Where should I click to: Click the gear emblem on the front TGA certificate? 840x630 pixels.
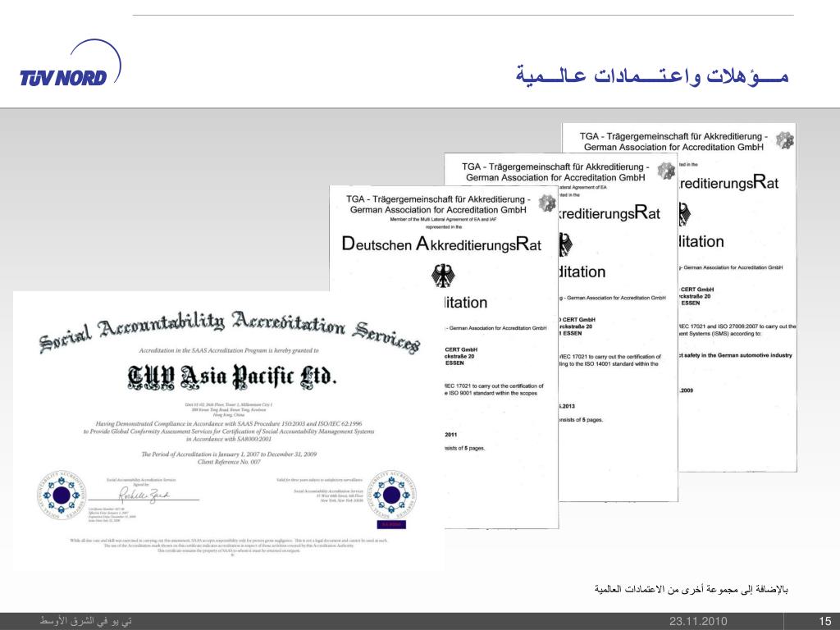tap(547, 203)
